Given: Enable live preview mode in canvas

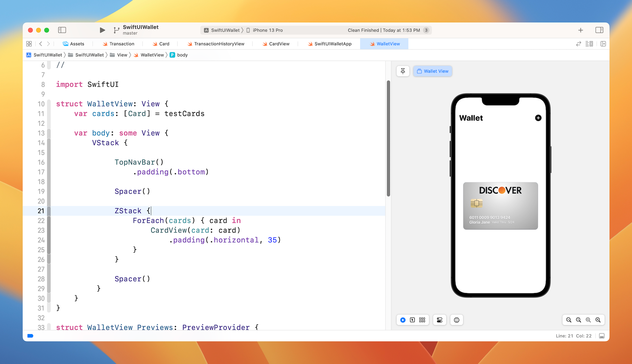Looking at the screenshot, I should click(403, 320).
